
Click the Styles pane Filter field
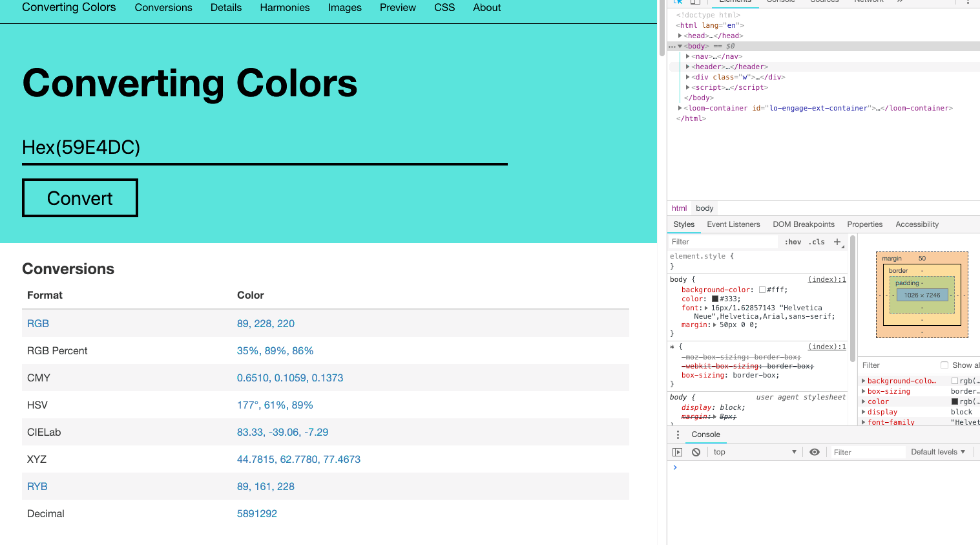point(724,242)
